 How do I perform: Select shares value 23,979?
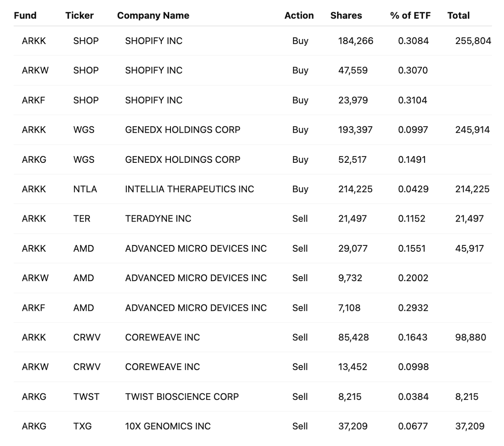(353, 100)
